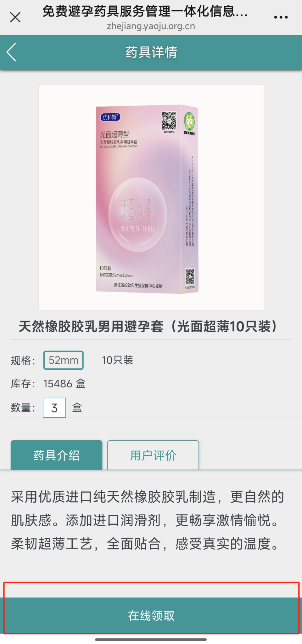Select the 52mm specification option
Screen dimensions: 302x644
click(x=64, y=360)
